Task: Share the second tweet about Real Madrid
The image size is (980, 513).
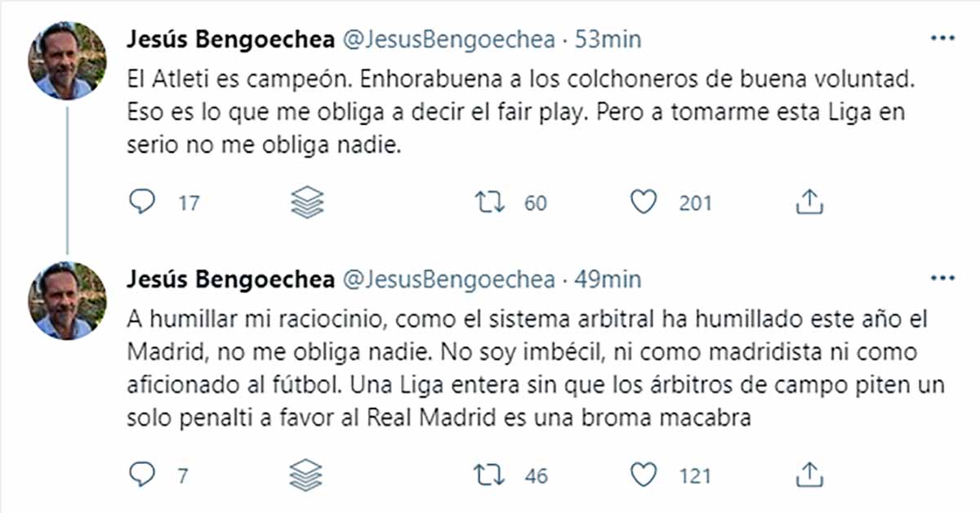Action: click(x=808, y=475)
